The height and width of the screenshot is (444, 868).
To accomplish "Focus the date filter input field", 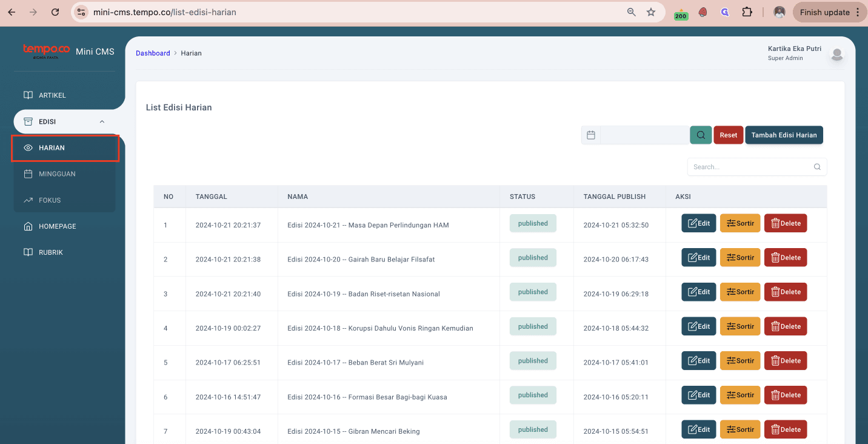I will (x=645, y=135).
